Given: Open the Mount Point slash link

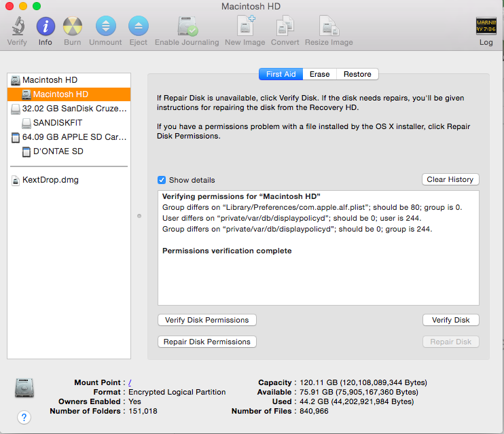Looking at the screenshot, I should pos(130,382).
